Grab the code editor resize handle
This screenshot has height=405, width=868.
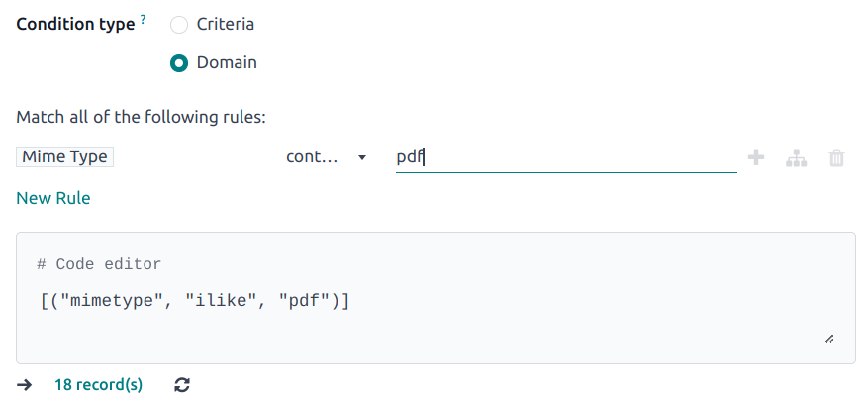(x=828, y=339)
